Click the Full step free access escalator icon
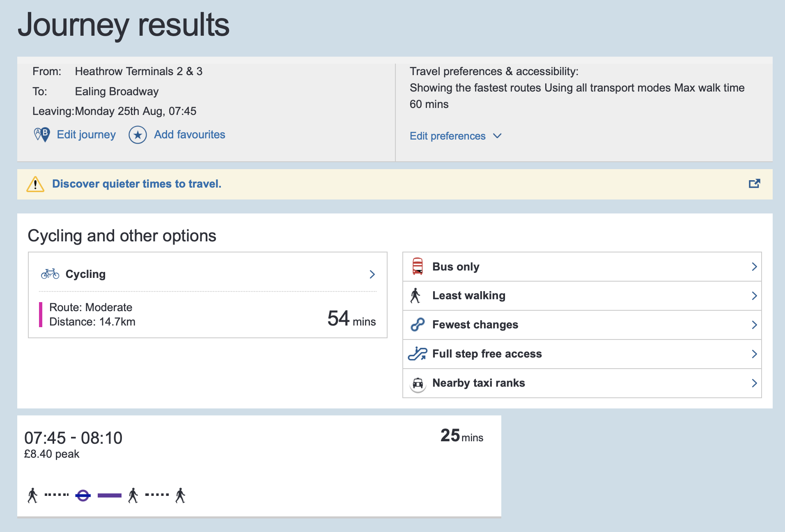This screenshot has height=532, width=785. (418, 353)
